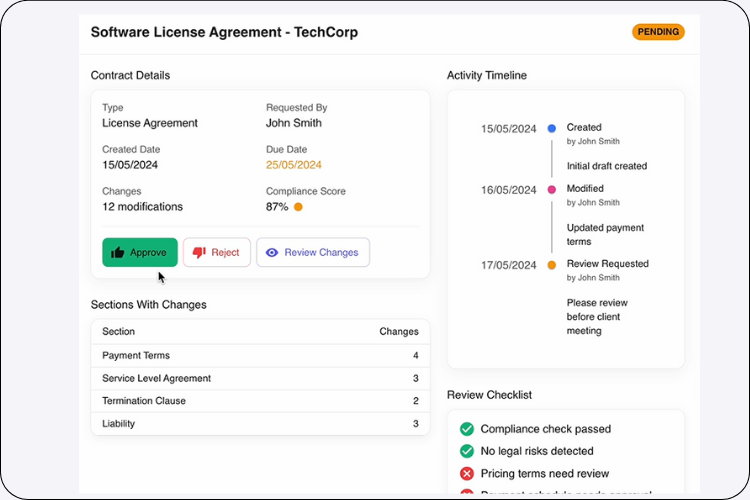
Task: Open the Service Level Agreement row
Action: coord(260,378)
